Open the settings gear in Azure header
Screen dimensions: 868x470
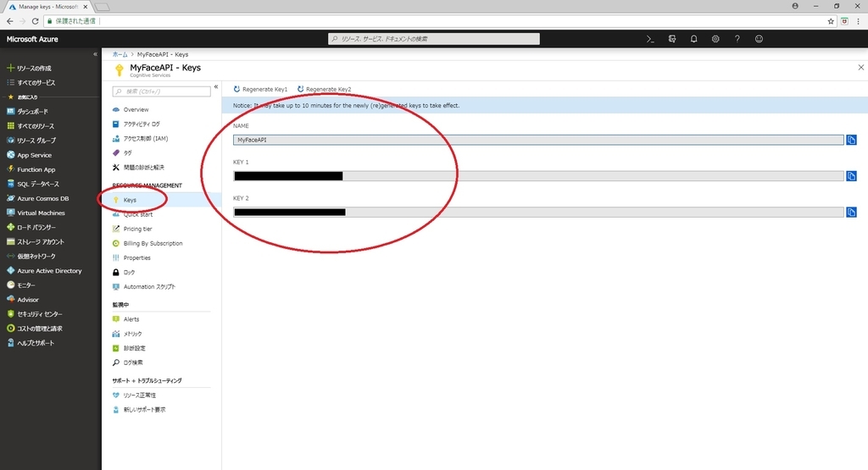coord(715,39)
